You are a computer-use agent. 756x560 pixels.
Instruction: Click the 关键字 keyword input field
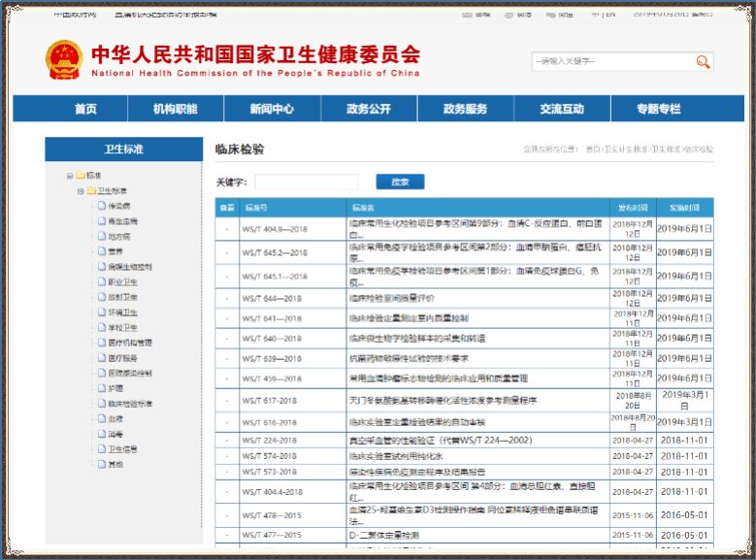307,181
